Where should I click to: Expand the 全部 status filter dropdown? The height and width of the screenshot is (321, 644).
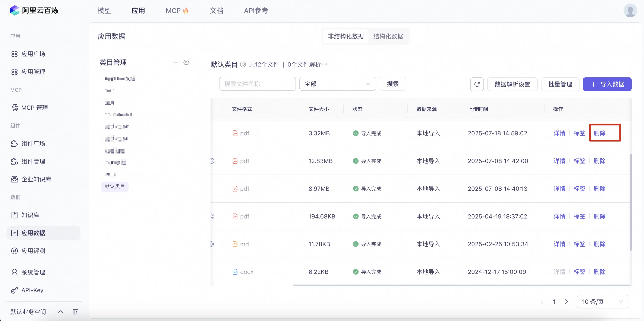(x=338, y=84)
